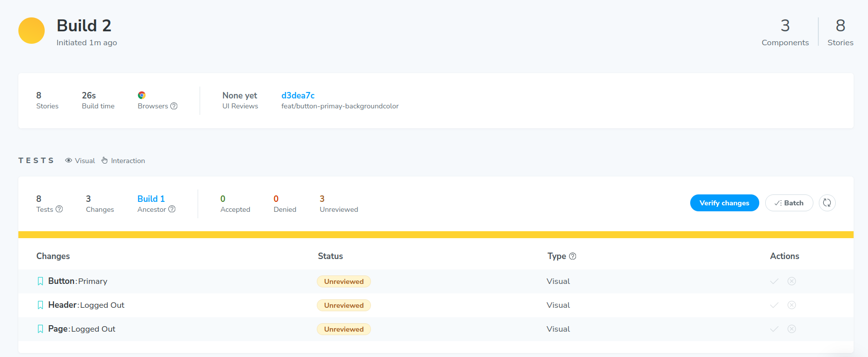The image size is (868, 357).
Task: Switch to Visual tests filter
Action: pyautogui.click(x=80, y=161)
